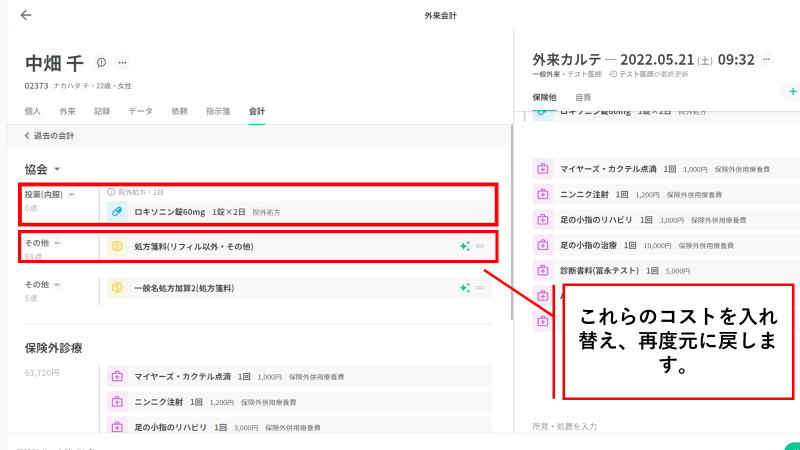Select 一般名処方加算2(処方箋料) item text
The width and height of the screenshot is (800, 450).
(184, 288)
